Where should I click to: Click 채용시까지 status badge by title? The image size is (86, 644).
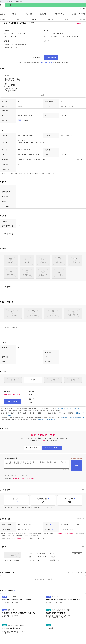pos(78,23)
